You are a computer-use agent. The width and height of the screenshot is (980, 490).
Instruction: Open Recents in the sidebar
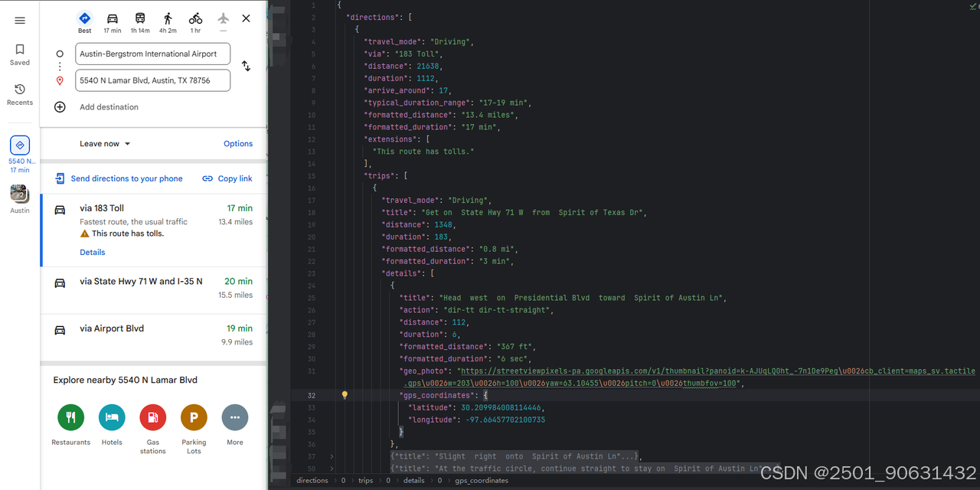pos(20,95)
